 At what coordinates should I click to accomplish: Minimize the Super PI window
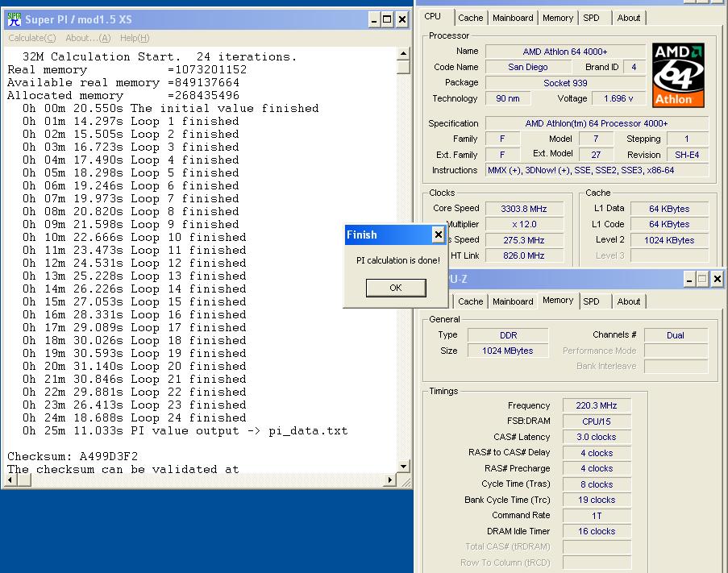[374, 20]
